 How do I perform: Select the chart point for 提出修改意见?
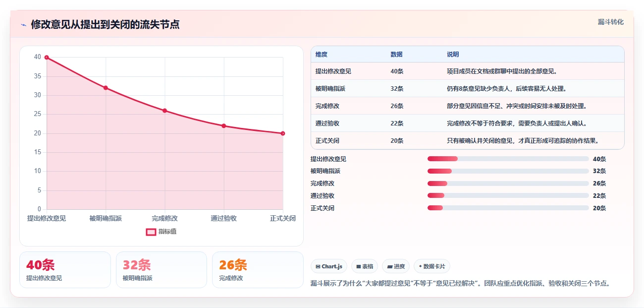click(x=47, y=58)
